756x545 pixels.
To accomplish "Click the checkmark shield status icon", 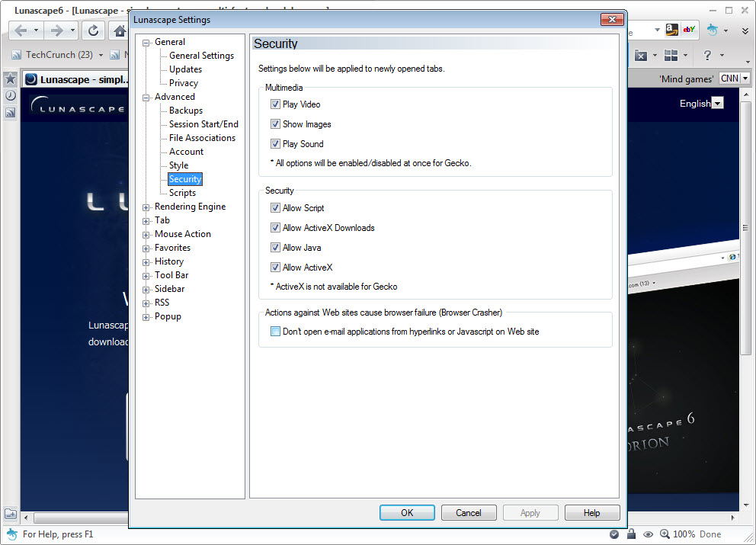I will coord(613,534).
